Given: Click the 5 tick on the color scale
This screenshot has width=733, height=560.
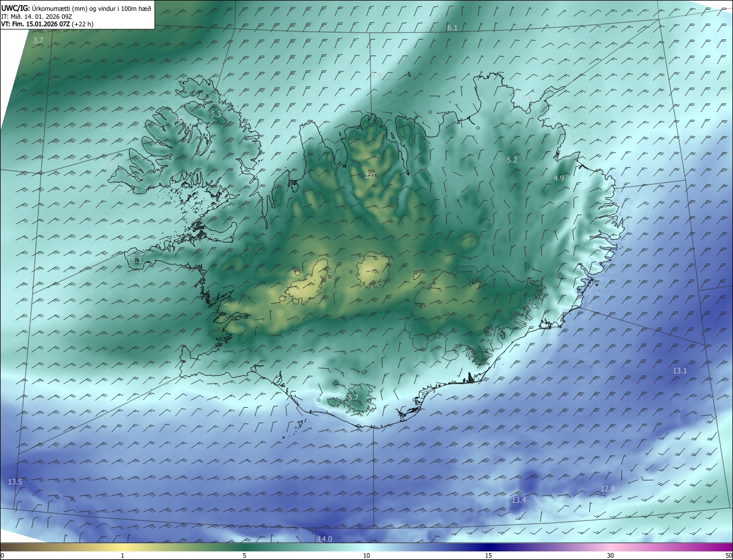Looking at the screenshot, I should pos(245,555).
